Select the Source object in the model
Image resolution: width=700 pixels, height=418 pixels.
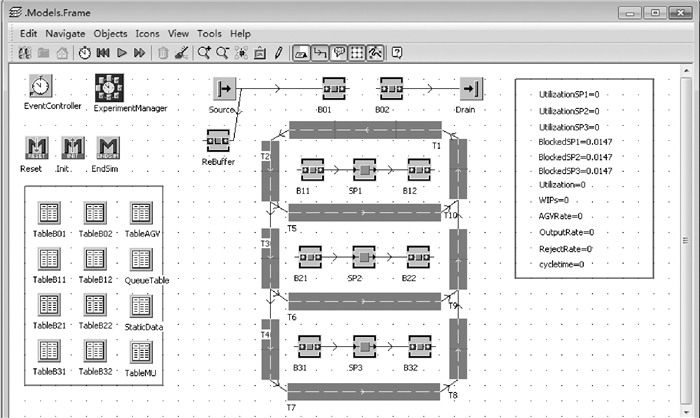tap(224, 89)
